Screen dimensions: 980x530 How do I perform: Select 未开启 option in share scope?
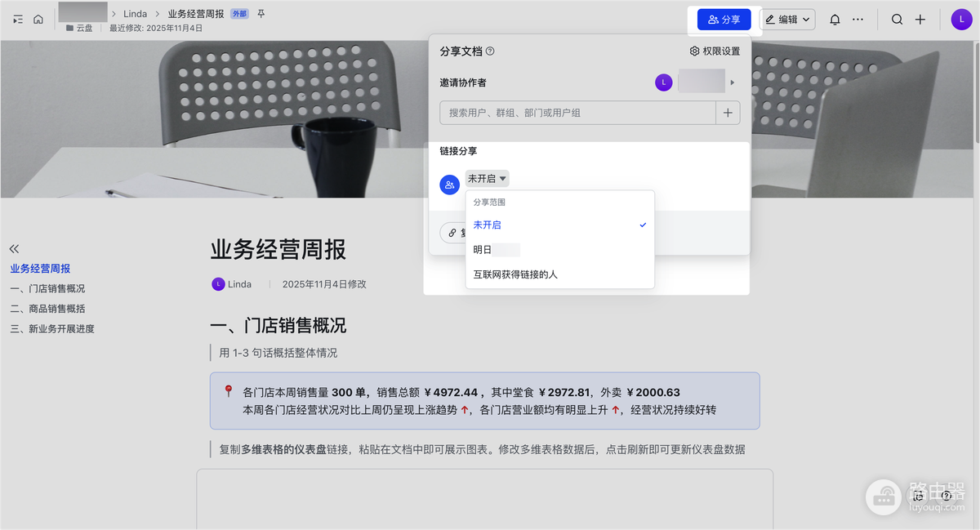[560, 225]
